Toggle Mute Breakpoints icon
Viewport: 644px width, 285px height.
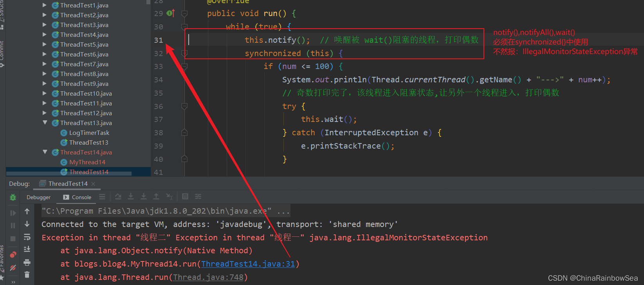tap(13, 268)
